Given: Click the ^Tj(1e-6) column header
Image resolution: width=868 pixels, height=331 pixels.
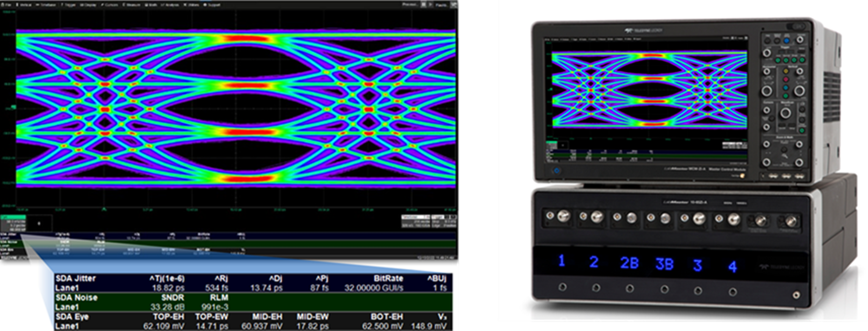Looking at the screenshot, I should pyautogui.click(x=167, y=279).
